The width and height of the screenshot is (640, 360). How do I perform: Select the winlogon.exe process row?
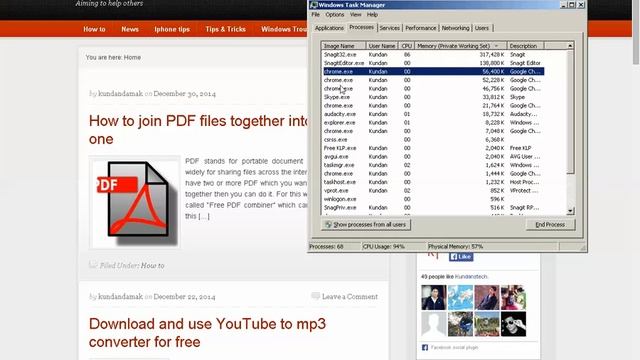point(433,199)
